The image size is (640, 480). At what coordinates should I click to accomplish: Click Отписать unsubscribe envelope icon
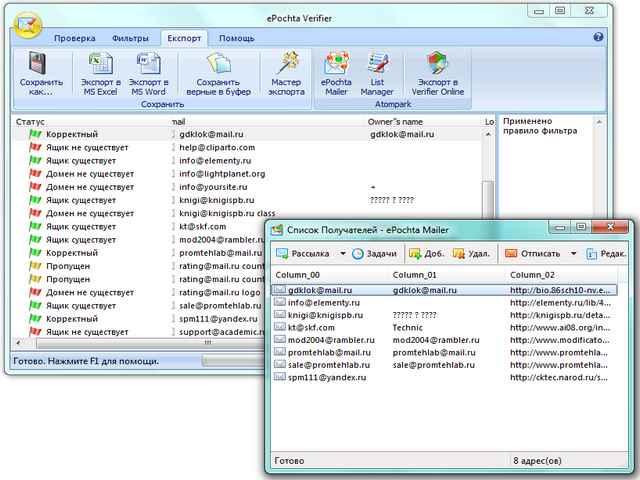511,253
